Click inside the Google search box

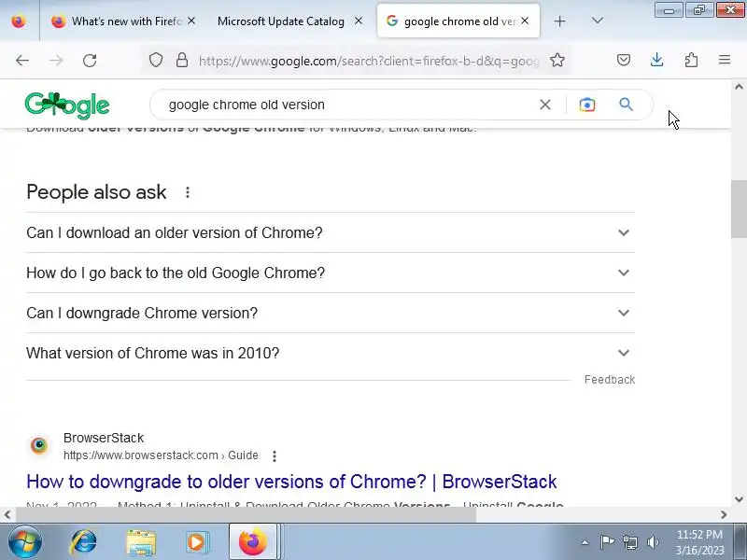click(x=347, y=105)
